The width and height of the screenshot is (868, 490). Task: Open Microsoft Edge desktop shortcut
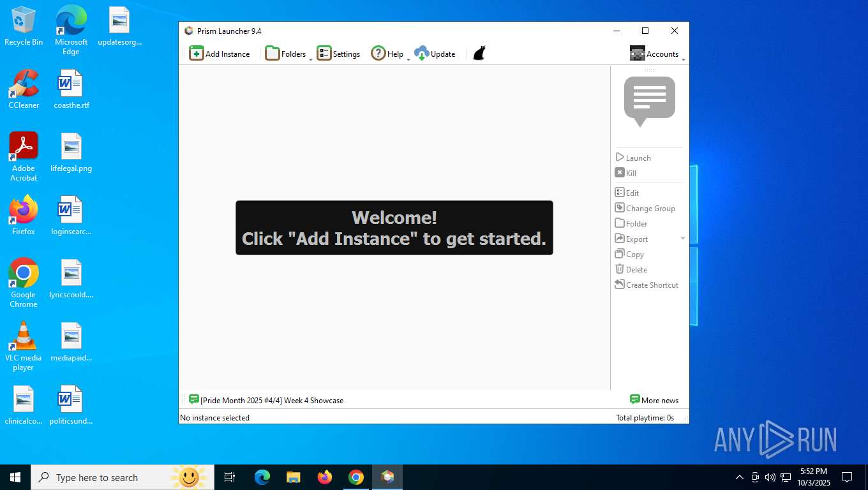(x=71, y=30)
